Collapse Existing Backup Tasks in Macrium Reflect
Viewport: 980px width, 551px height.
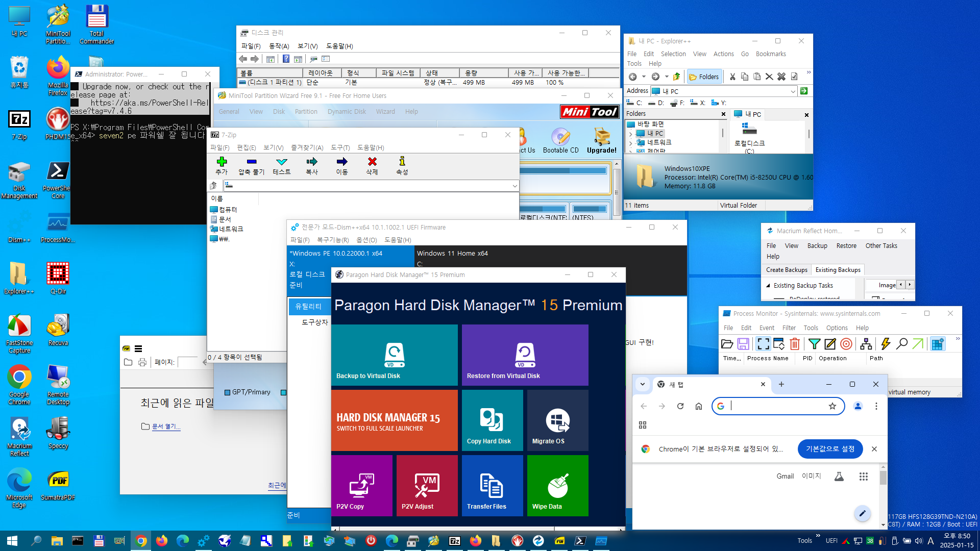pos(768,286)
